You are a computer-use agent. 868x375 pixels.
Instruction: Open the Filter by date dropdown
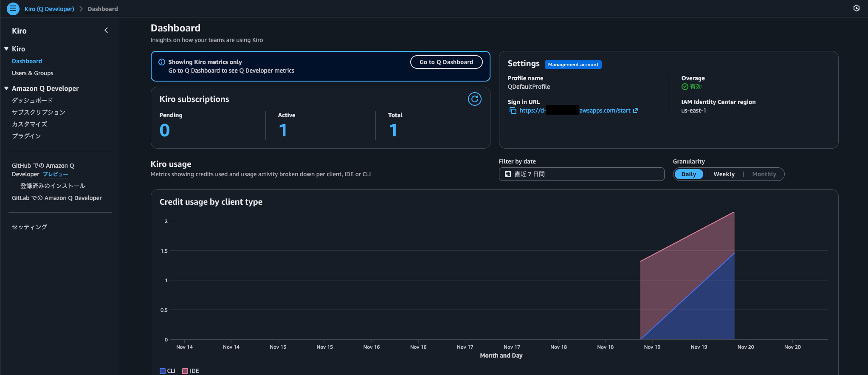coord(581,174)
